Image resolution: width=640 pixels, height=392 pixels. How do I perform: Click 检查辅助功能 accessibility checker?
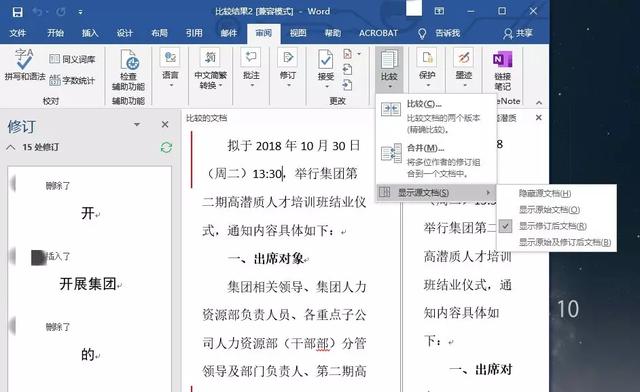(x=128, y=70)
